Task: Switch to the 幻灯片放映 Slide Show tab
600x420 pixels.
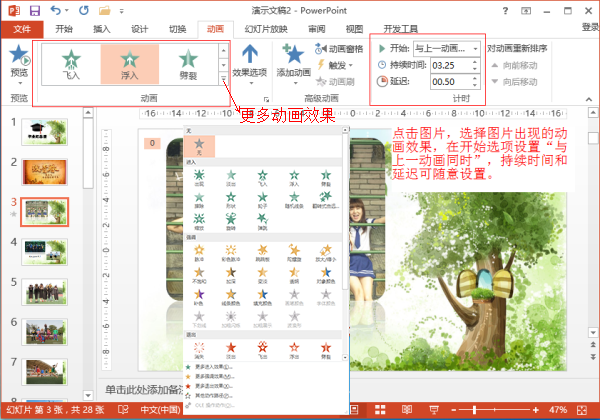Action: pos(266,29)
